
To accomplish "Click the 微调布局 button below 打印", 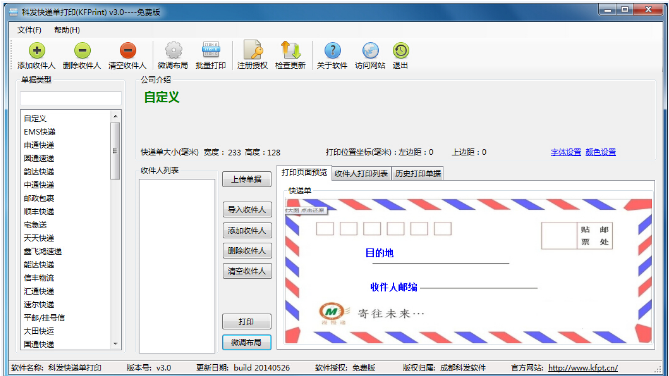I will click(247, 342).
